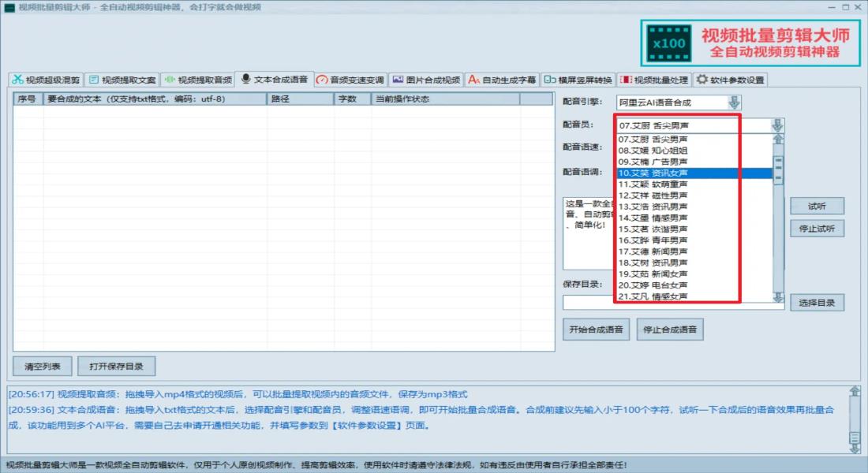Click the gear icon on 软件参数设置 tab
Viewport: 868px width, 473px height.
tap(702, 80)
